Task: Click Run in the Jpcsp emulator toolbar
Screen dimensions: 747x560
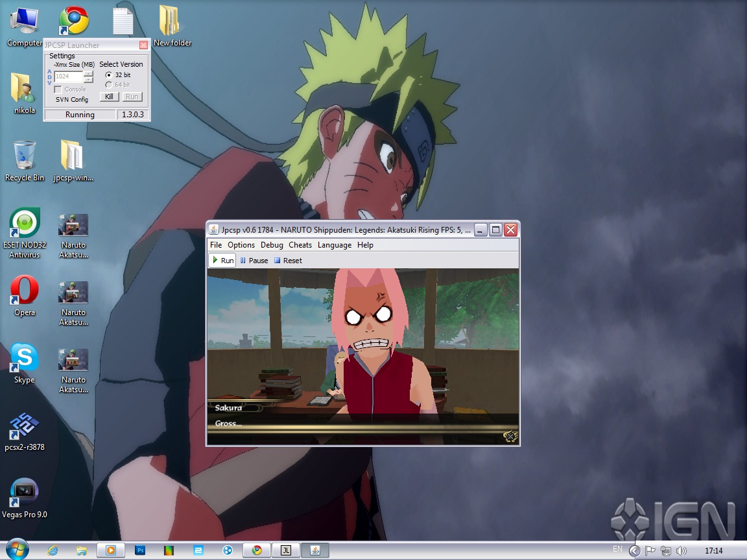Action: click(222, 261)
